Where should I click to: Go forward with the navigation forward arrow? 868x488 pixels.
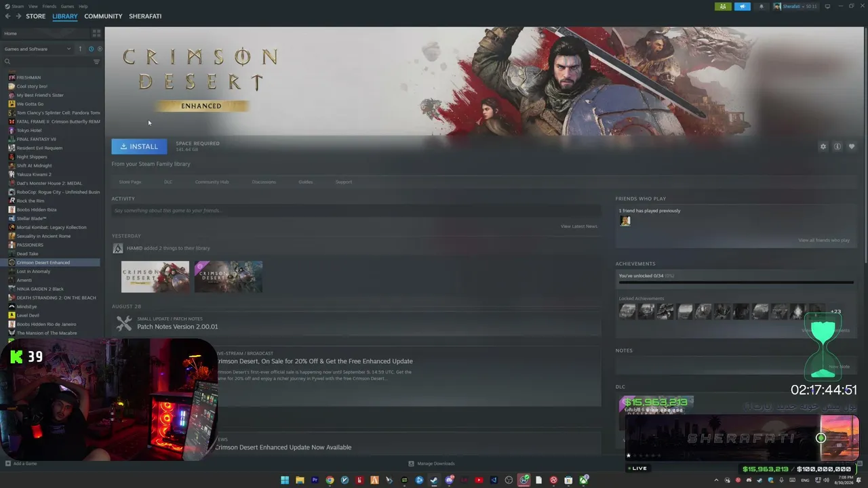point(18,16)
